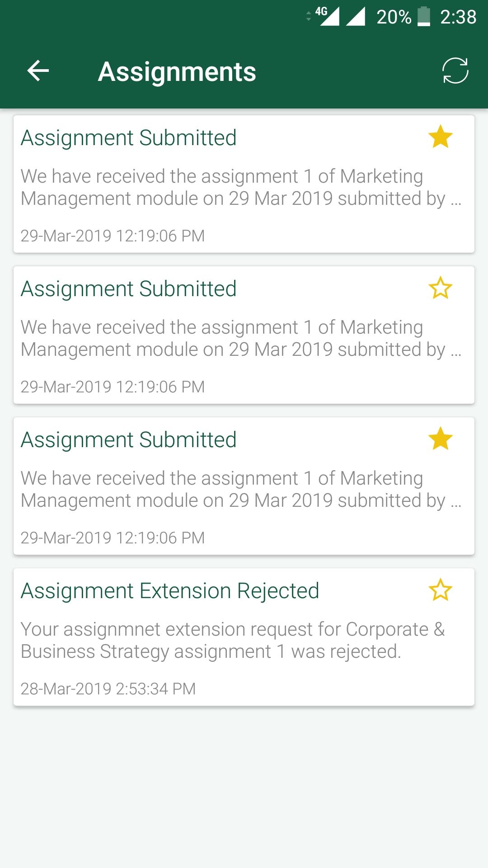
Task: Open the first Assignment Submitted title
Action: point(129,138)
